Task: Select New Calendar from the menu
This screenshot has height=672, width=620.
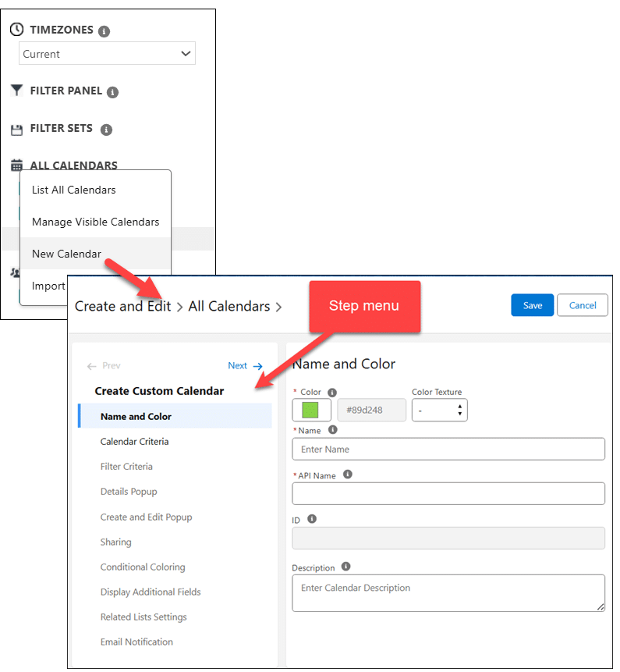Action: point(66,254)
